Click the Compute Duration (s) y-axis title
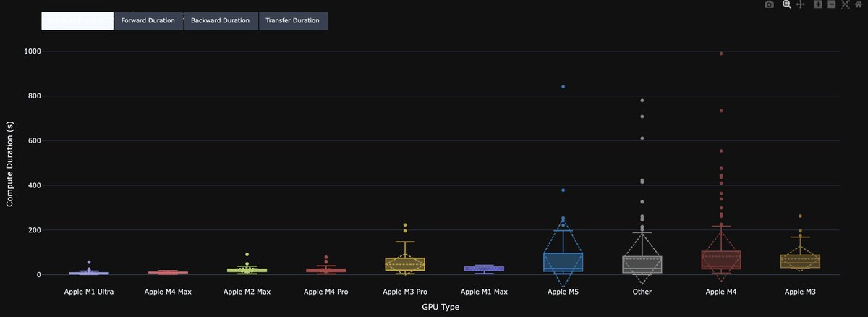868x317 pixels. pyautogui.click(x=10, y=164)
